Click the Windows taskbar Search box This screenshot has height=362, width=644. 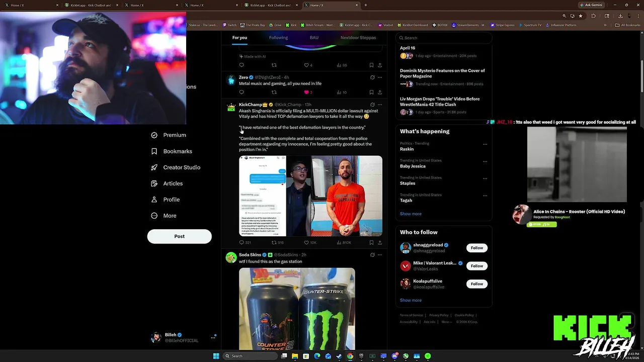tap(250, 356)
